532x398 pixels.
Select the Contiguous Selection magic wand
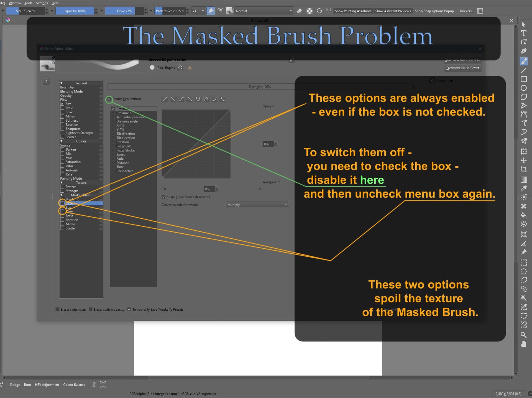pyautogui.click(x=523, y=298)
